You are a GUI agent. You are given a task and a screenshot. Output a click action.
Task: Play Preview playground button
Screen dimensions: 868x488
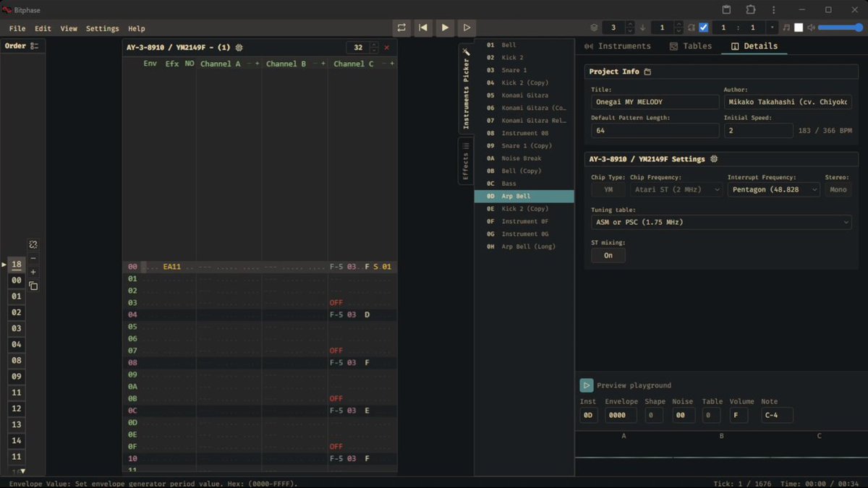(x=587, y=385)
